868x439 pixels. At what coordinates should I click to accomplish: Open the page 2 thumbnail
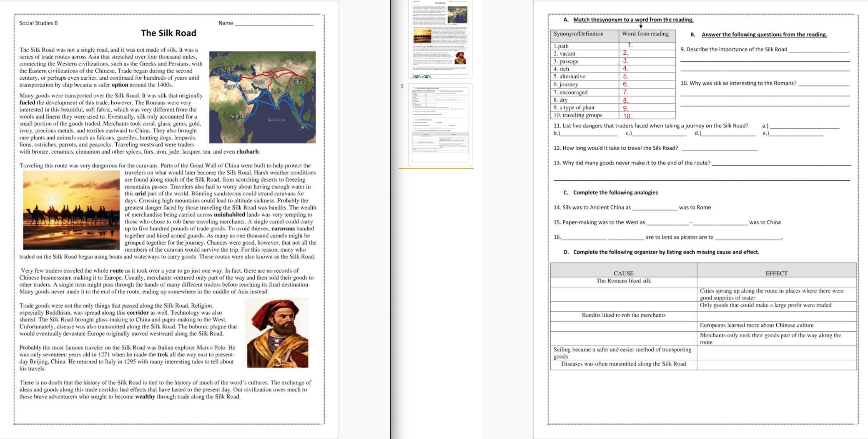point(440,124)
